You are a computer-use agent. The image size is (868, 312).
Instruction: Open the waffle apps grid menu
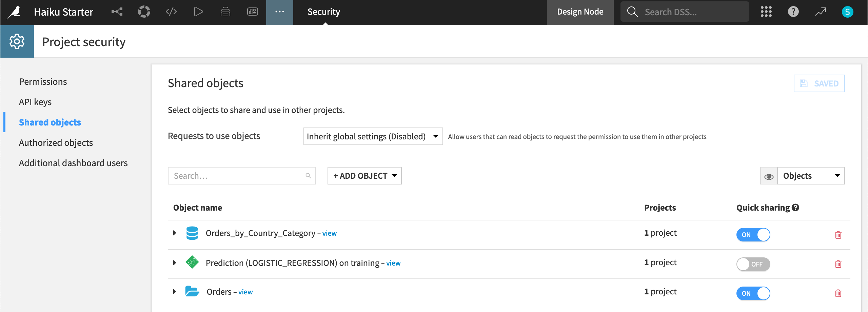pyautogui.click(x=766, y=11)
